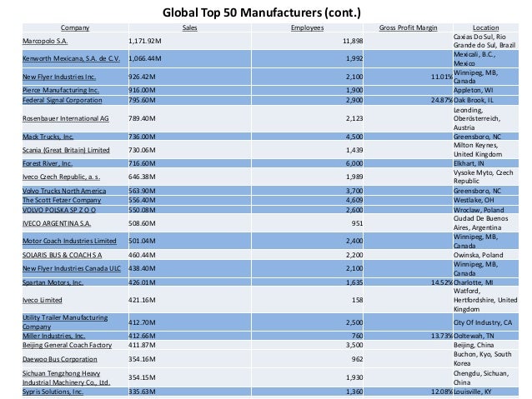Select the 13.73% gross profit margin
This screenshot has height=399, width=532.
[x=442, y=336]
